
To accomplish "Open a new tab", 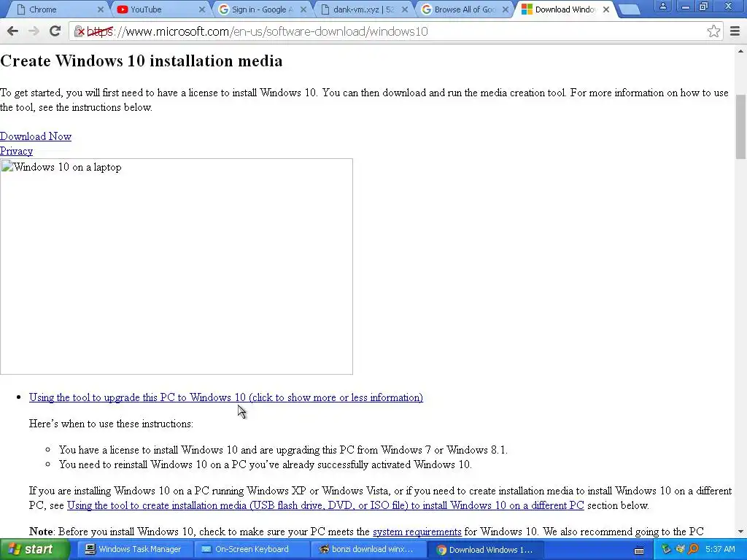I will point(630,9).
